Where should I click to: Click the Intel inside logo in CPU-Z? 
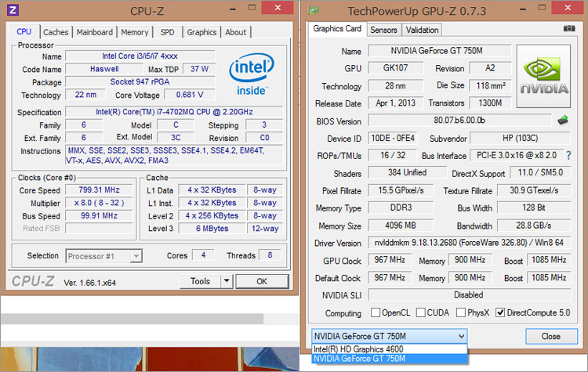(x=251, y=74)
